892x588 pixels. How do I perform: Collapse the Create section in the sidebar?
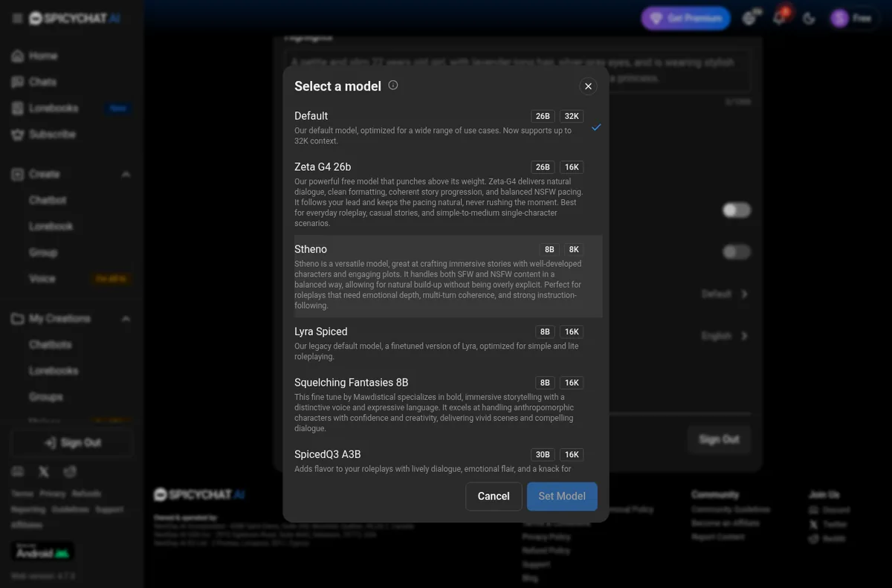tap(126, 174)
